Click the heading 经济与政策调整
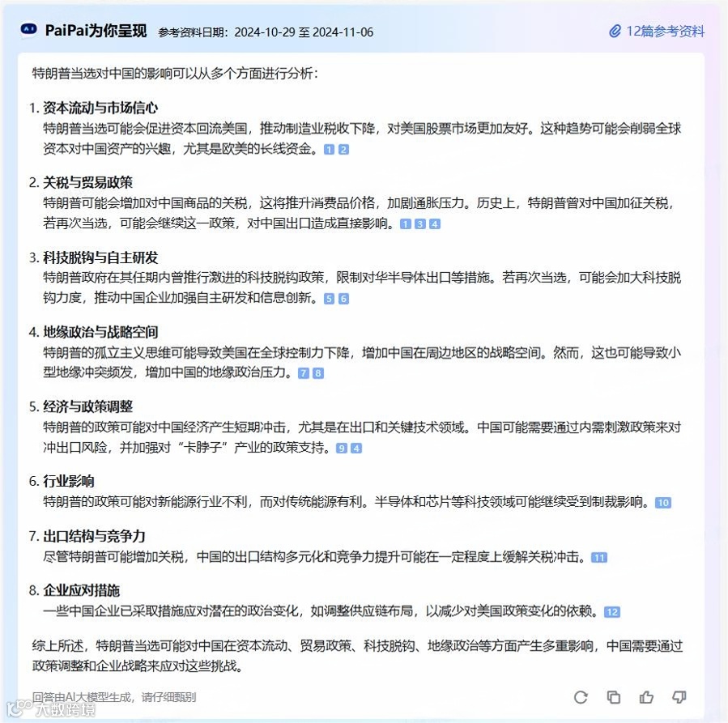The image size is (728, 723). (x=87, y=406)
